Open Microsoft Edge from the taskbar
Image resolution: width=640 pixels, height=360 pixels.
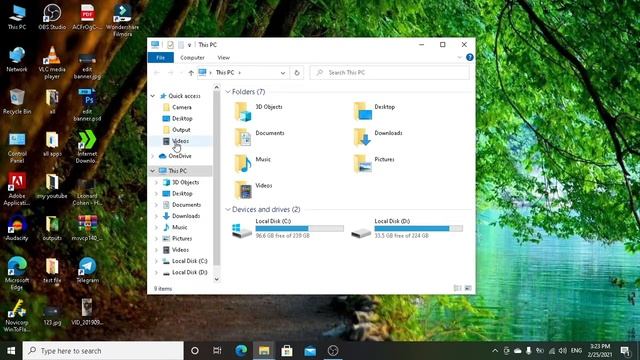[241, 351]
